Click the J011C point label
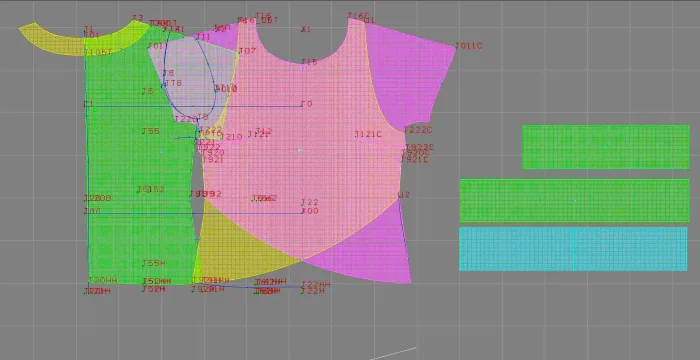Image resolution: width=700 pixels, height=360 pixels. coord(468,46)
